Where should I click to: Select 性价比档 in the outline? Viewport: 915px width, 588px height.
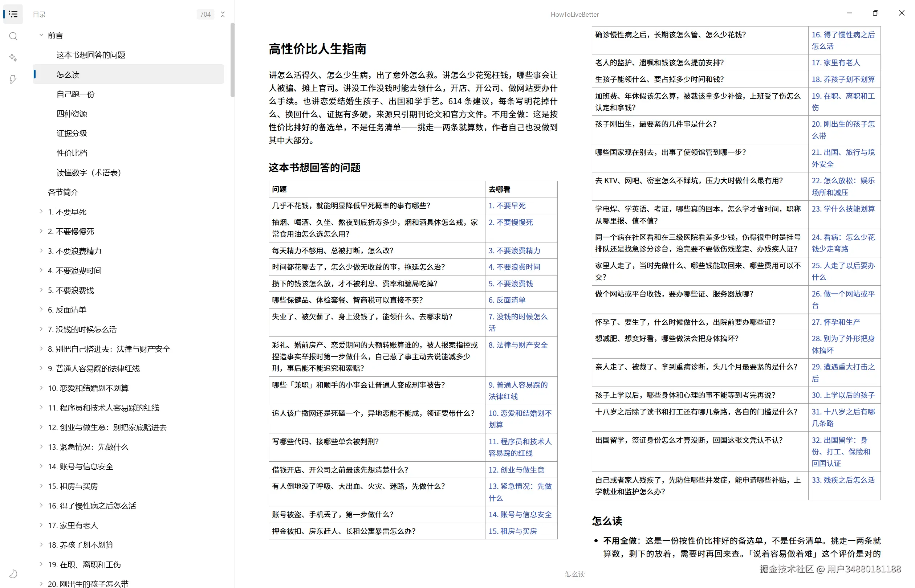pyautogui.click(x=72, y=153)
